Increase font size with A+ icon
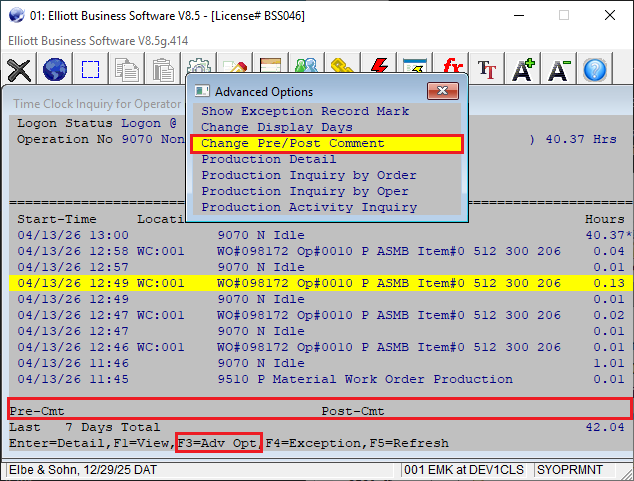The width and height of the screenshot is (634, 481). [x=523, y=70]
